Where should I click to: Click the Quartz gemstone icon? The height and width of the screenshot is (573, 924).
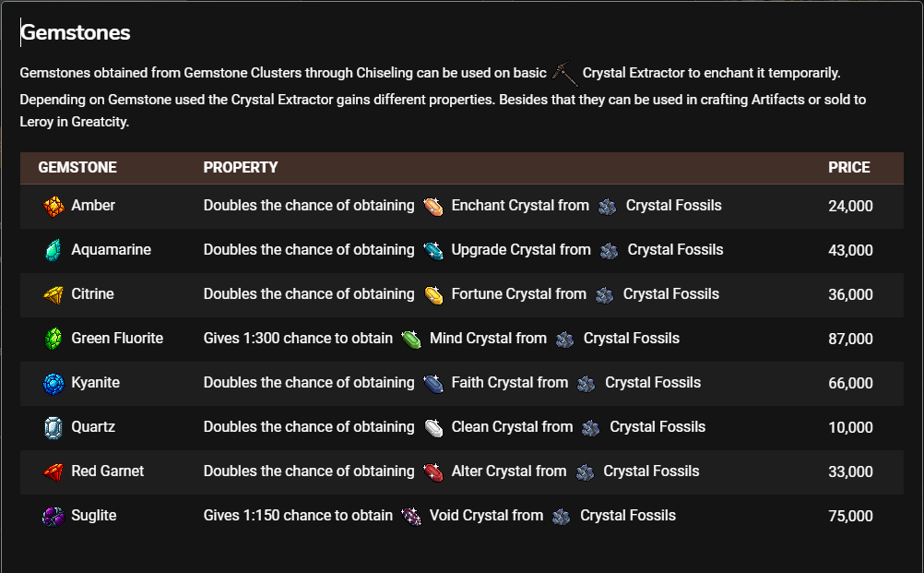point(53,427)
